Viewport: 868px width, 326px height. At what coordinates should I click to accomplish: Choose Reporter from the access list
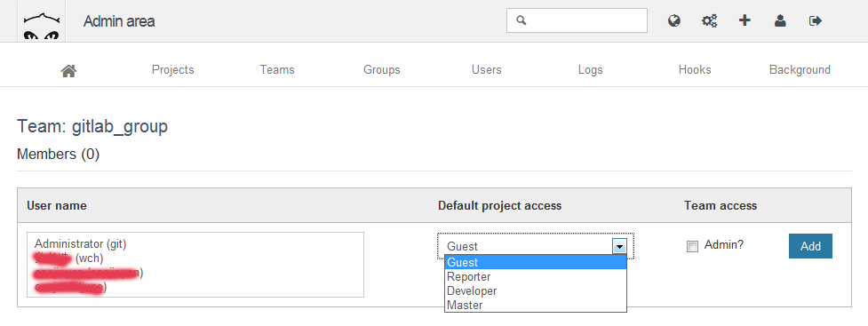pyautogui.click(x=536, y=276)
